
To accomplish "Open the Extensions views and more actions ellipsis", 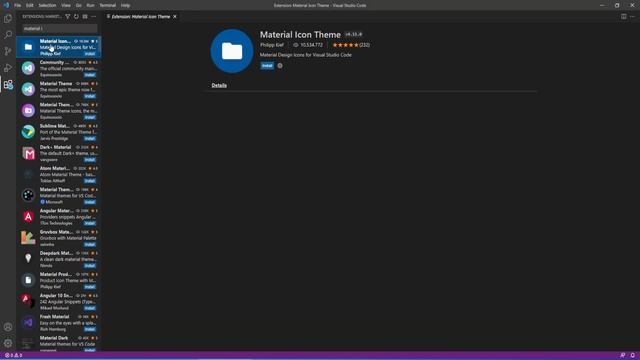I will (93, 17).
